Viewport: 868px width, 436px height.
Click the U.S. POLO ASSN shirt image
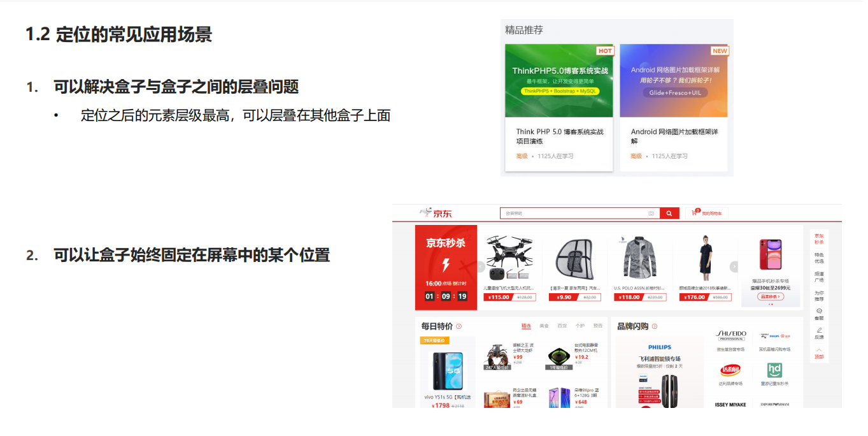639,258
